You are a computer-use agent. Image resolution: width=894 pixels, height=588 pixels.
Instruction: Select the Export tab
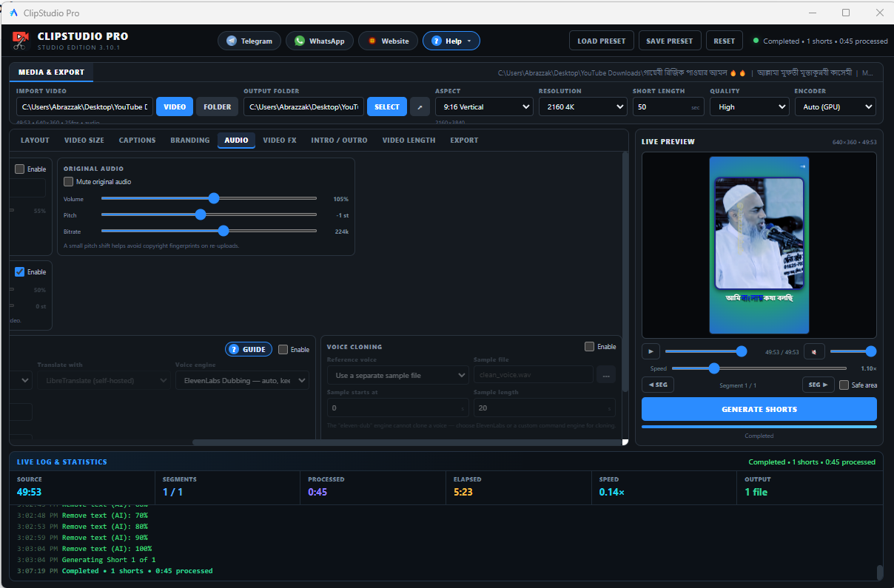(x=464, y=140)
